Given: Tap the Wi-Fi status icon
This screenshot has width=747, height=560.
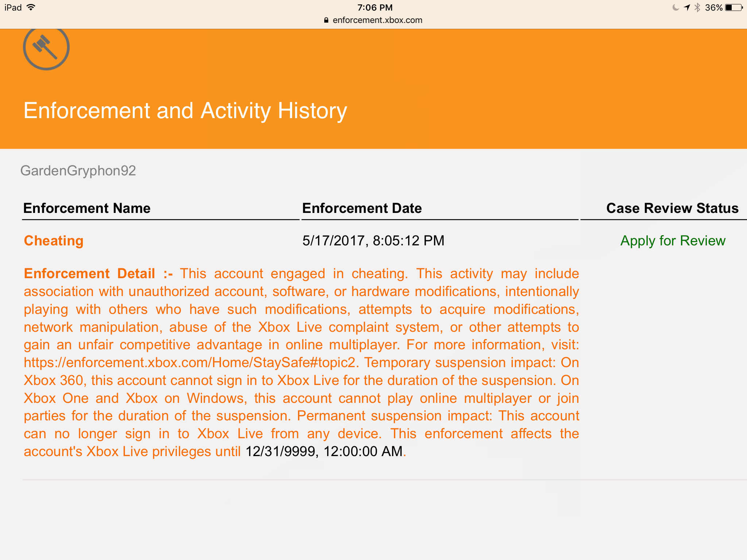Looking at the screenshot, I should pyautogui.click(x=31, y=7).
